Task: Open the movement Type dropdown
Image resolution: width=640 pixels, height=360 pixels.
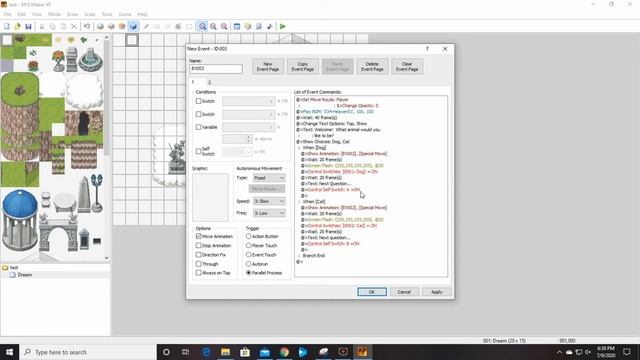Action: [269, 178]
